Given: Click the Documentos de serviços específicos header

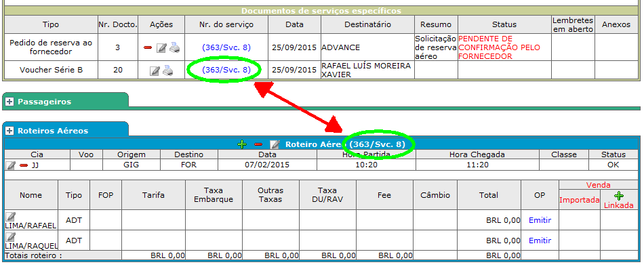Looking at the screenshot, I should click(321, 11).
